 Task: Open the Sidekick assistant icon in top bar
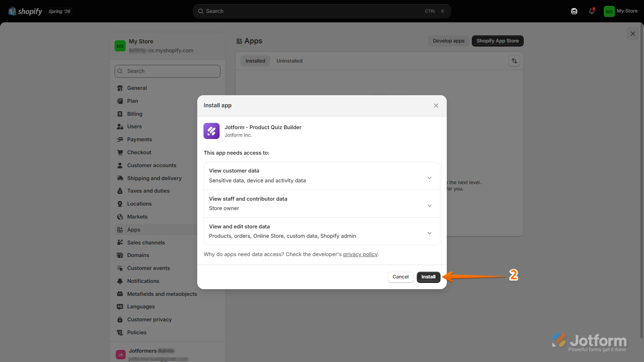[574, 11]
